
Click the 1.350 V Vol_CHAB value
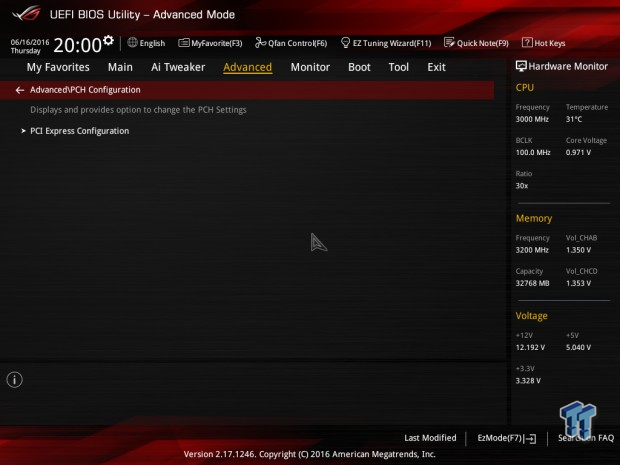point(578,250)
